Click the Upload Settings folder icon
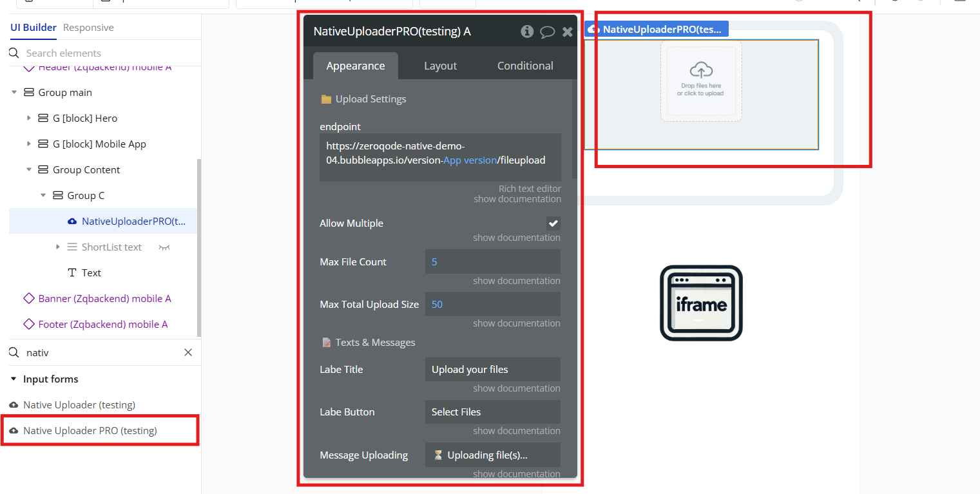 click(x=326, y=99)
